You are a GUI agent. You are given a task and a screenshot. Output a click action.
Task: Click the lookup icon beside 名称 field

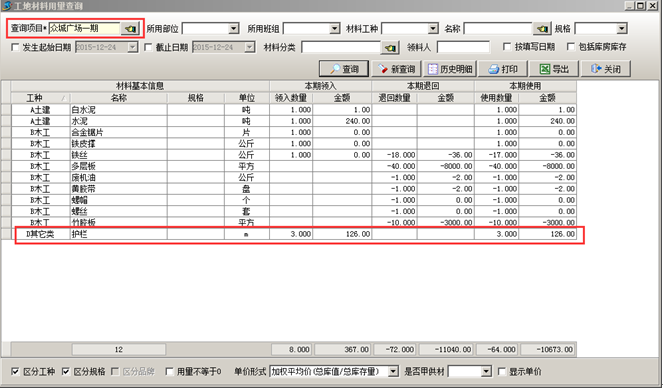pos(542,28)
